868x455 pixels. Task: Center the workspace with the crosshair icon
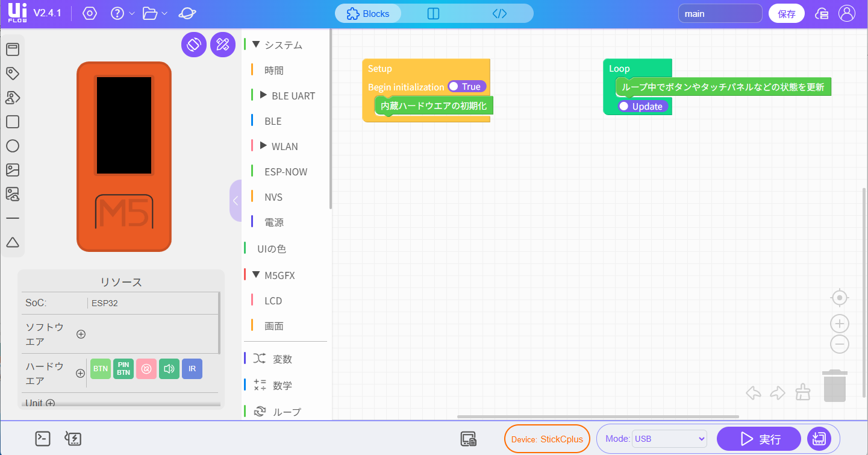click(x=840, y=298)
